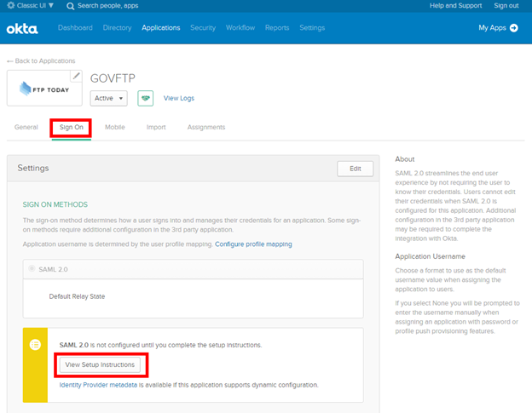Switch to the Sign On tab

[x=72, y=127]
